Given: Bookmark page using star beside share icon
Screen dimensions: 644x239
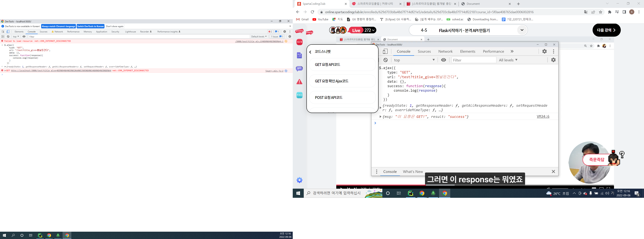Looking at the screenshot, I should click(600, 12).
